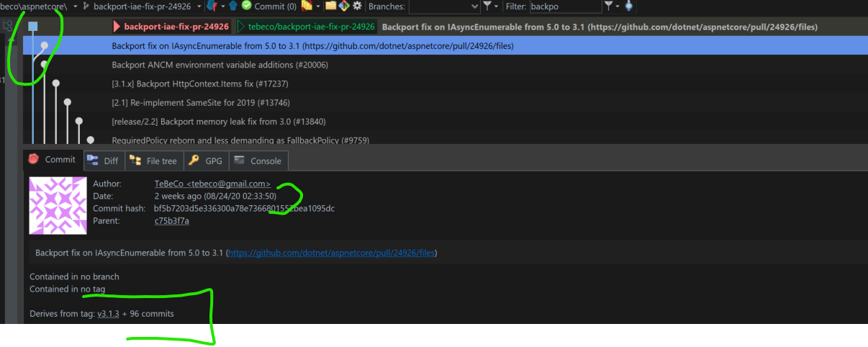The image size is (868, 347).
Task: Click the file explorer folder icon
Action: pos(330,6)
